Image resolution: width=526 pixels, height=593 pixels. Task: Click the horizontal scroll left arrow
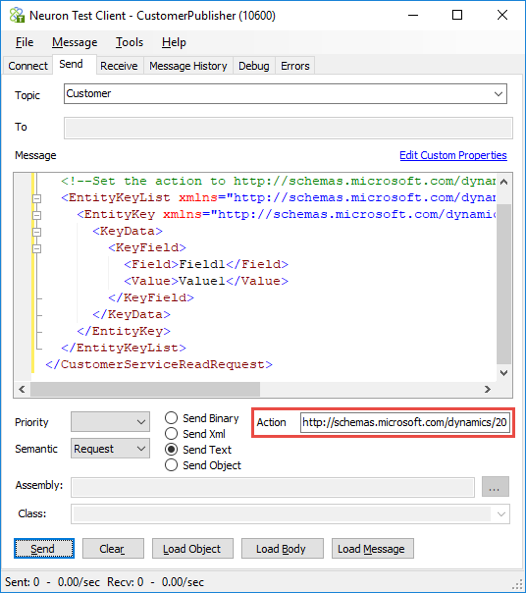[22, 389]
